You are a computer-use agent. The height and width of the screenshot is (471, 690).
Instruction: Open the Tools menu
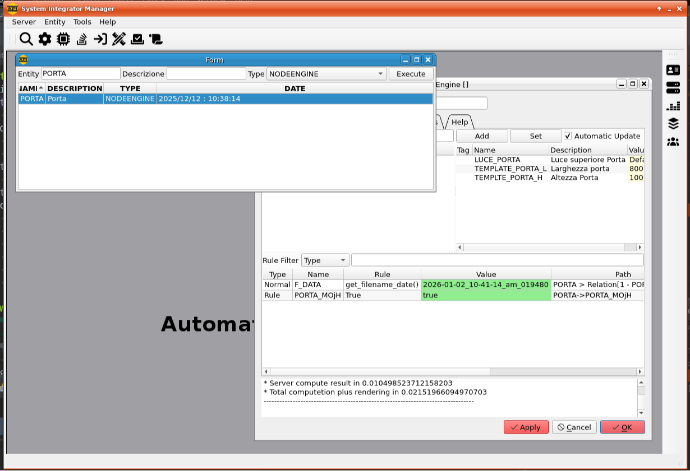point(82,22)
